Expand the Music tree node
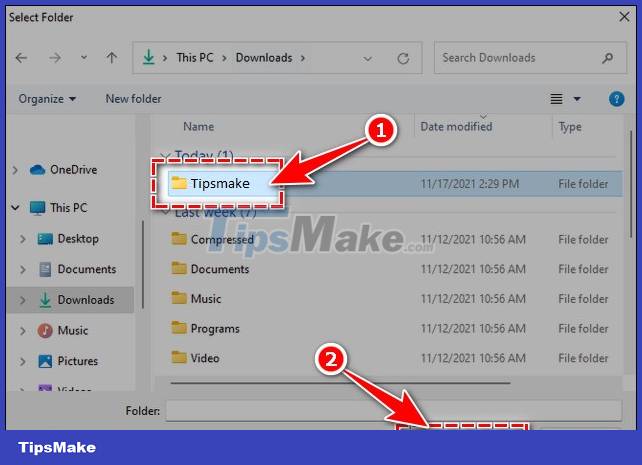The width and height of the screenshot is (642, 465). (x=23, y=331)
